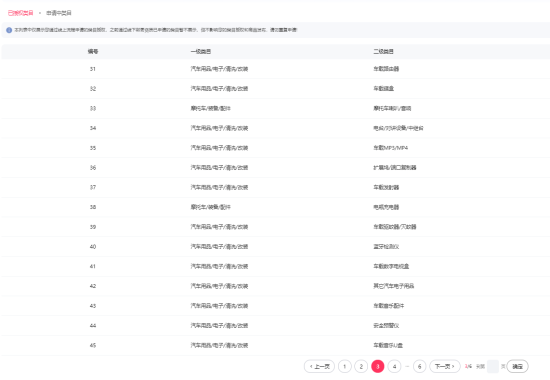Click the highlighted page 3 button
550x380 pixels.
378,366
